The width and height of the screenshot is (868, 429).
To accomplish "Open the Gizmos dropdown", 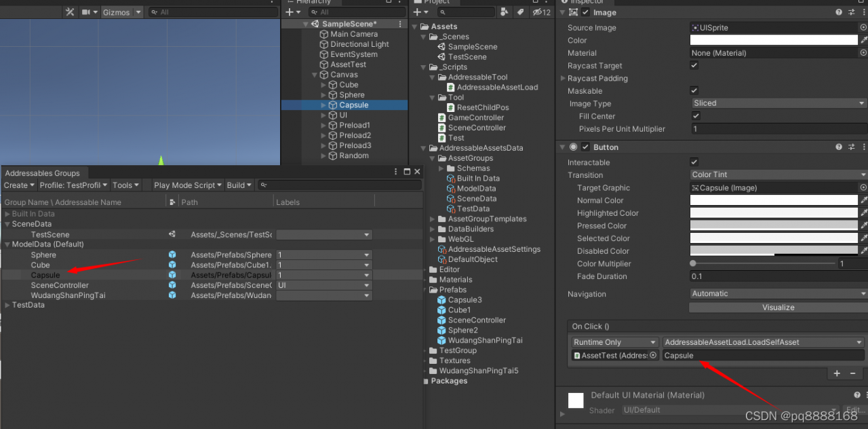I will [x=122, y=12].
